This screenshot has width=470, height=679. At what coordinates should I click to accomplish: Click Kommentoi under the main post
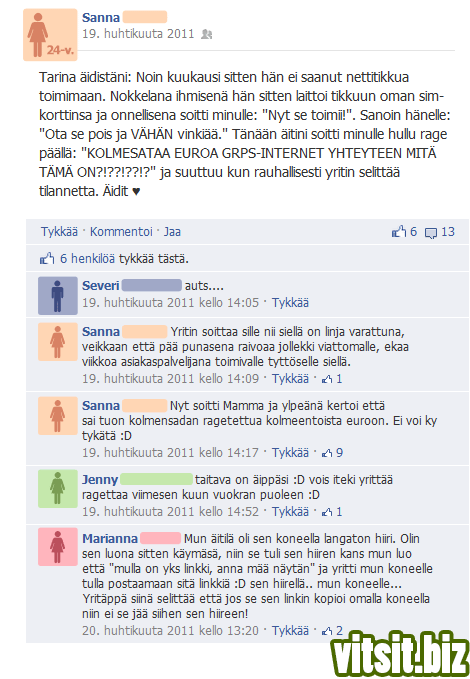pyautogui.click(x=121, y=232)
